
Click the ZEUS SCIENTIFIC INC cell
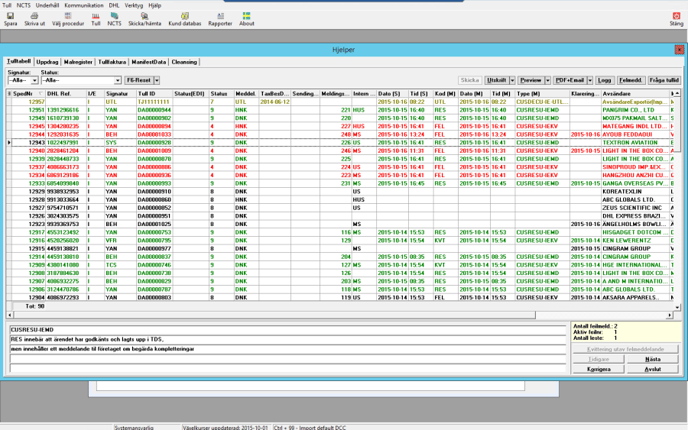(x=635, y=208)
